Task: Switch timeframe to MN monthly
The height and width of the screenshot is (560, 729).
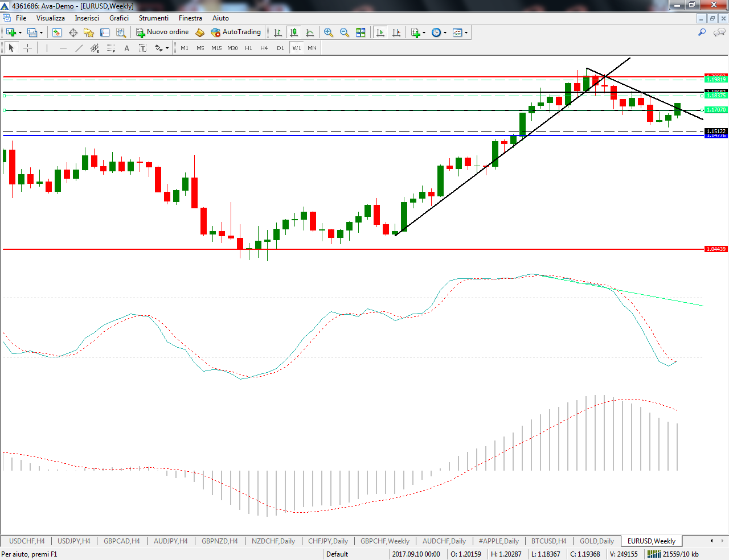Action: tap(312, 48)
